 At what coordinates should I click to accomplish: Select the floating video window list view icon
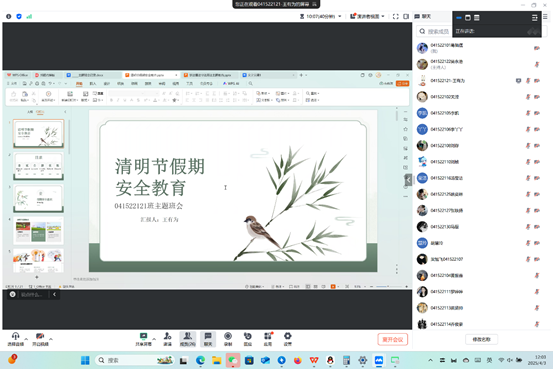click(x=476, y=18)
